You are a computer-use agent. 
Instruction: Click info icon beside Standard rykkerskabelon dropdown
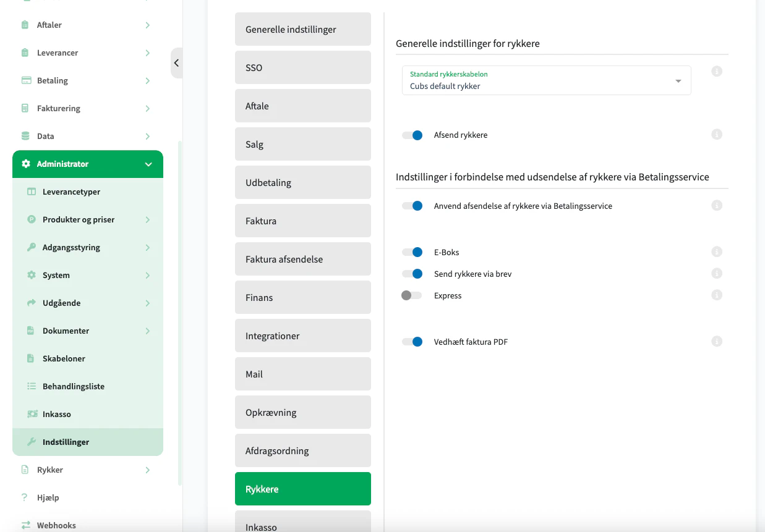pyautogui.click(x=717, y=72)
